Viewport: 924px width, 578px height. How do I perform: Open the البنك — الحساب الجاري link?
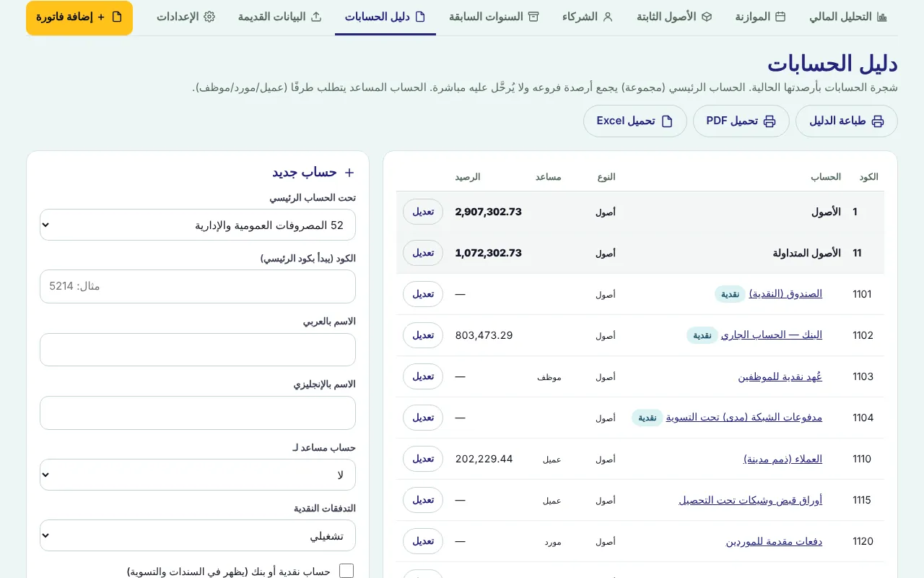772,335
